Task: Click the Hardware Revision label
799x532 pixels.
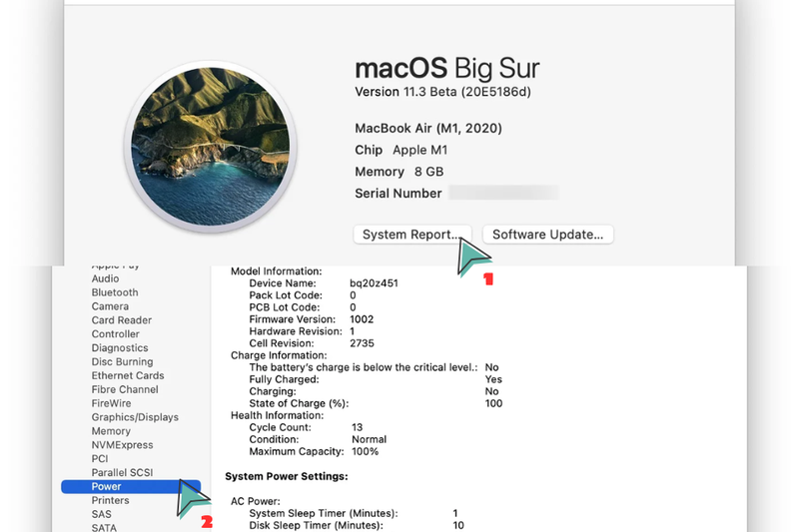Action: [296, 331]
